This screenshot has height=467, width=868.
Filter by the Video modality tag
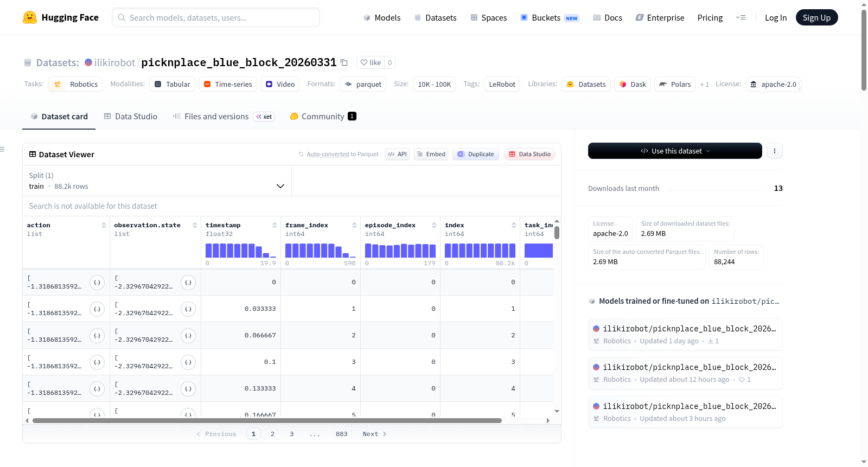(280, 84)
